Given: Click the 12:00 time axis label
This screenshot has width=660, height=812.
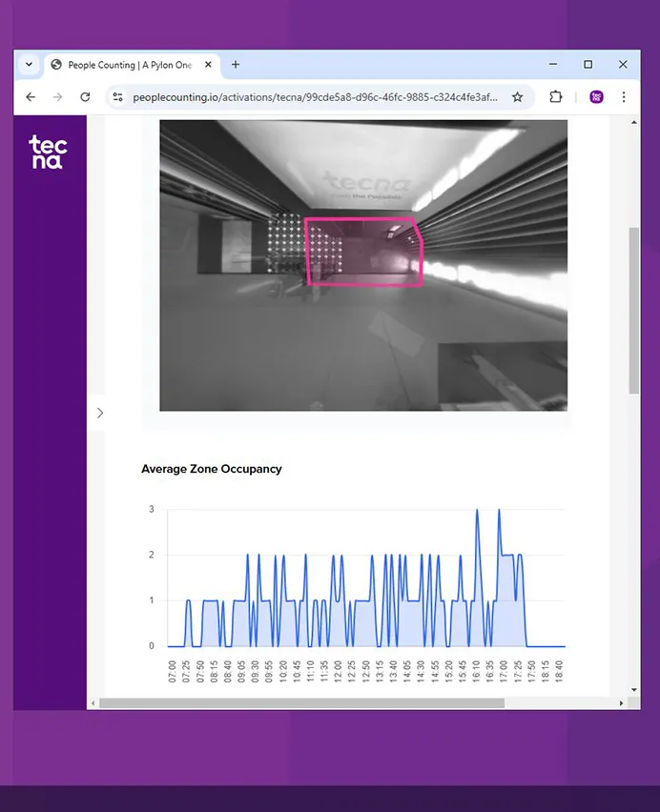Looking at the screenshot, I should tap(338, 671).
